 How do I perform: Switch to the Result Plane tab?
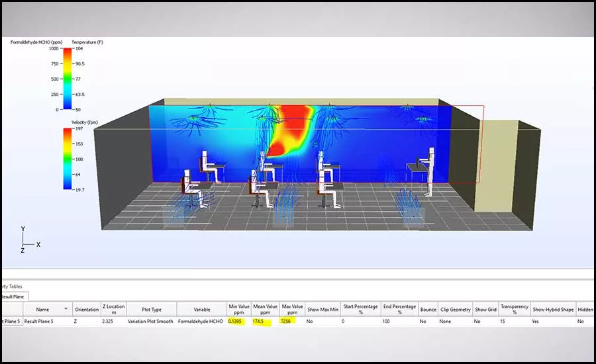[13, 296]
